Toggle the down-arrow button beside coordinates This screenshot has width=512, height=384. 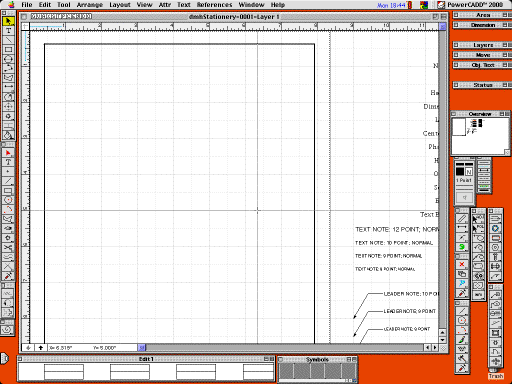pyautogui.click(x=28, y=348)
